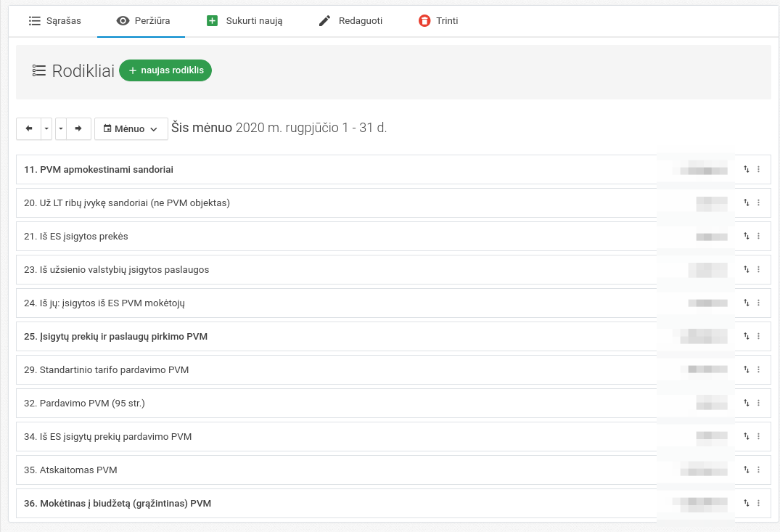The width and height of the screenshot is (780, 532).
Task: Go to next period with the right arrow
Action: [78, 129]
